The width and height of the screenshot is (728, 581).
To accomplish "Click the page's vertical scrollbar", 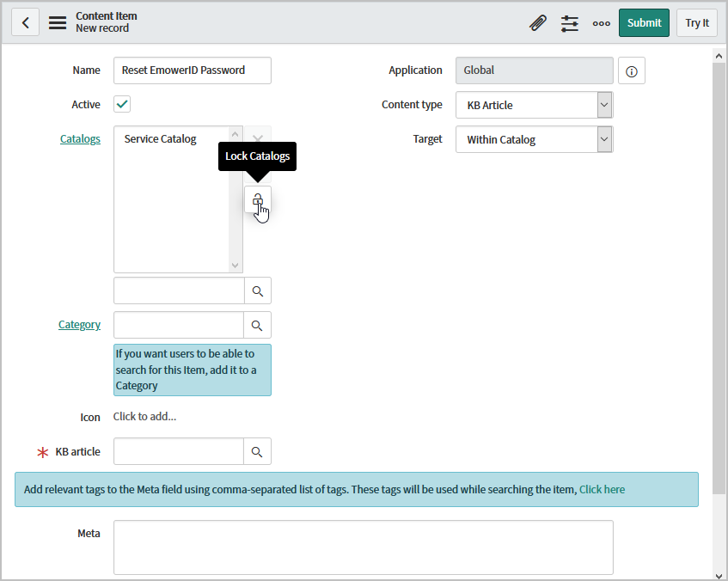I will tap(719, 258).
